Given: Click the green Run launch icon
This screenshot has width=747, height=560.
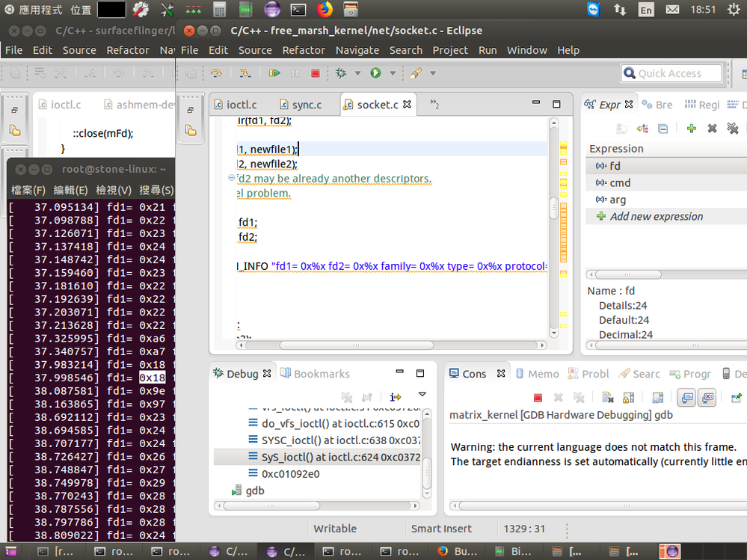Looking at the screenshot, I should (375, 73).
